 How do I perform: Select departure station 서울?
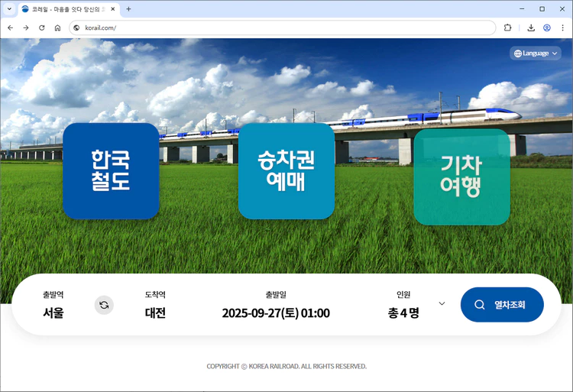[53, 313]
